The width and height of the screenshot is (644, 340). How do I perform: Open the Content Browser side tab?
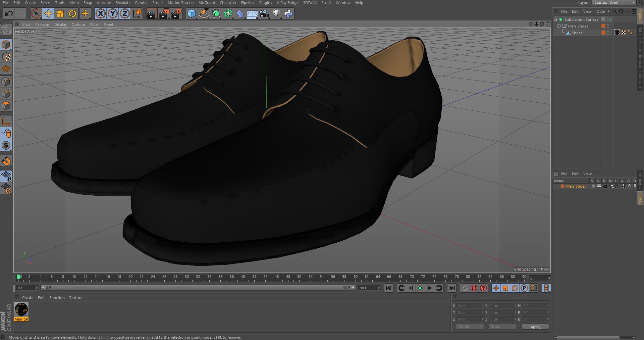(640, 54)
